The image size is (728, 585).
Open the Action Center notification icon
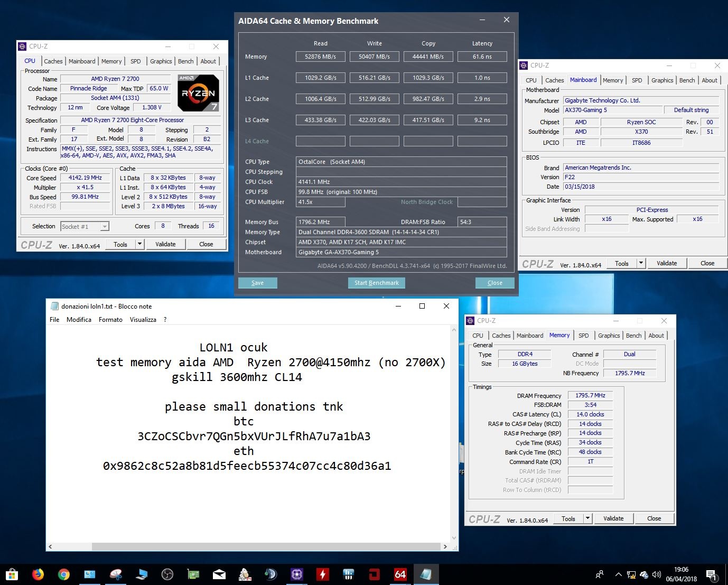click(x=711, y=574)
